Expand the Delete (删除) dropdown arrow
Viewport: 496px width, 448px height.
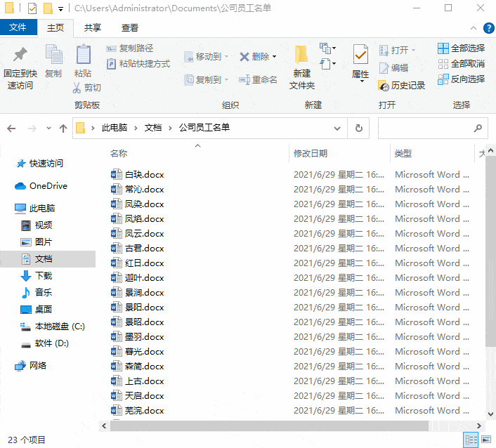pos(274,57)
